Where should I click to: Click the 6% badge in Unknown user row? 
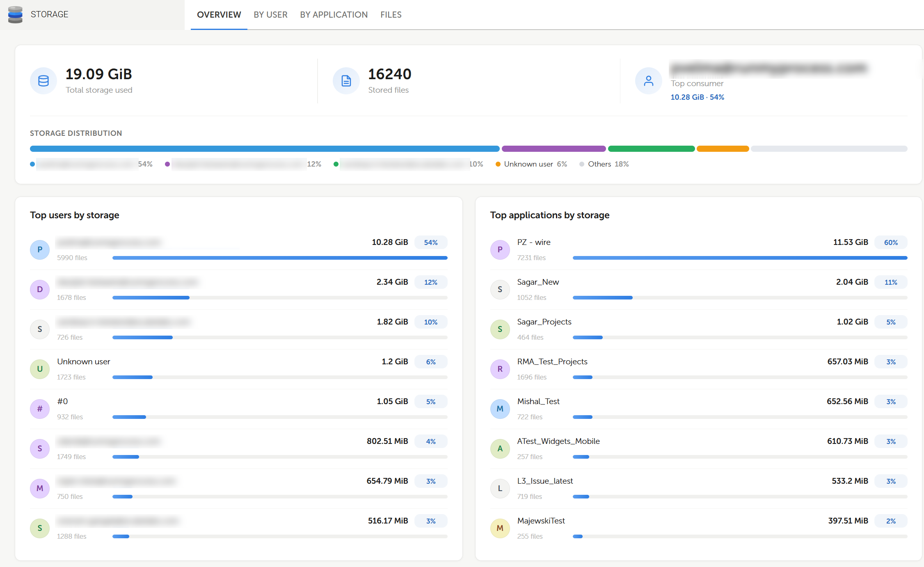[431, 362]
